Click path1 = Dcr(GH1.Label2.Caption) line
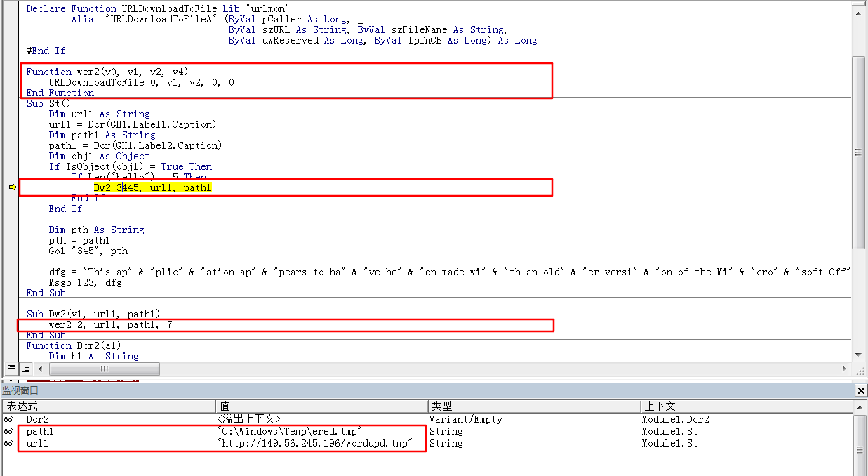The width and height of the screenshot is (868, 476). coord(135,145)
